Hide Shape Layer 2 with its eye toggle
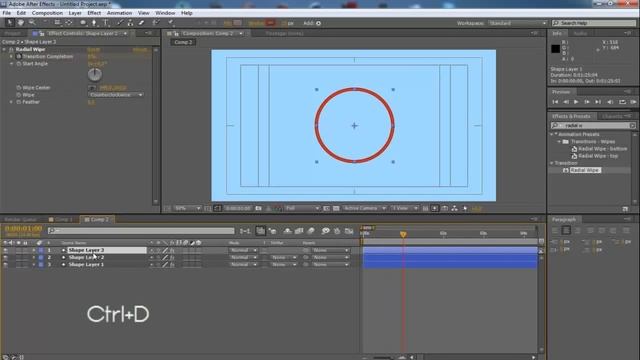This screenshot has height=360, width=640. (5, 258)
